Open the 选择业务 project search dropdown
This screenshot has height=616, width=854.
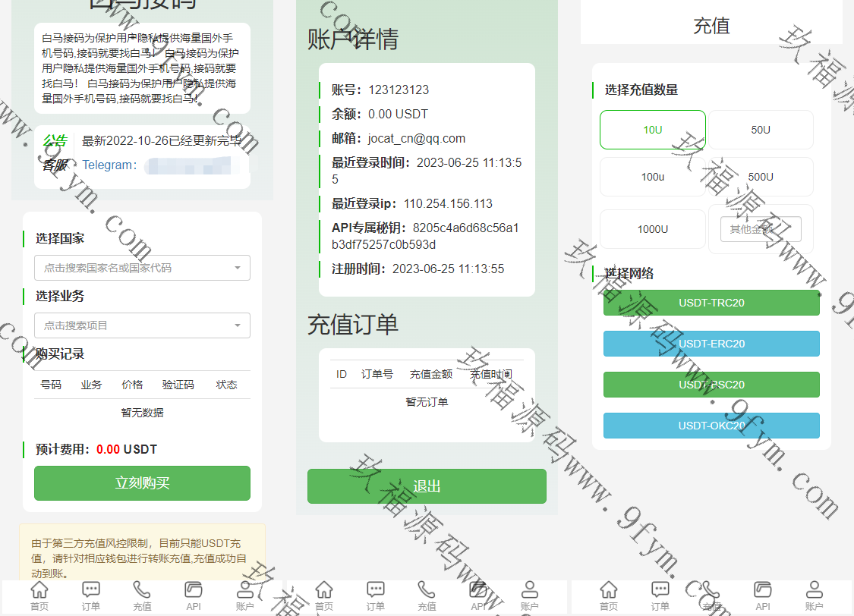tap(142, 325)
